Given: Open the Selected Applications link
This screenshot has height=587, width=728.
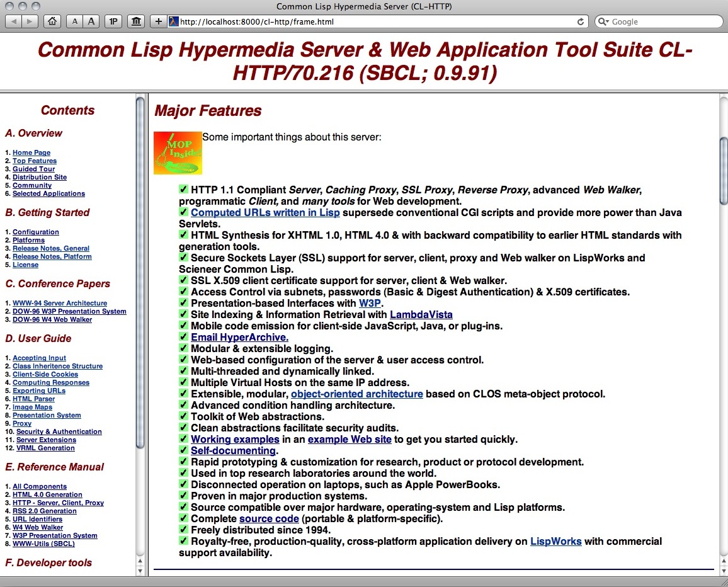Looking at the screenshot, I should coord(48,193).
